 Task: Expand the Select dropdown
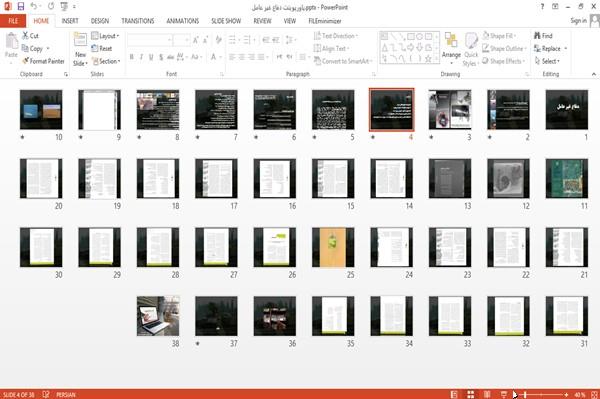(547, 61)
